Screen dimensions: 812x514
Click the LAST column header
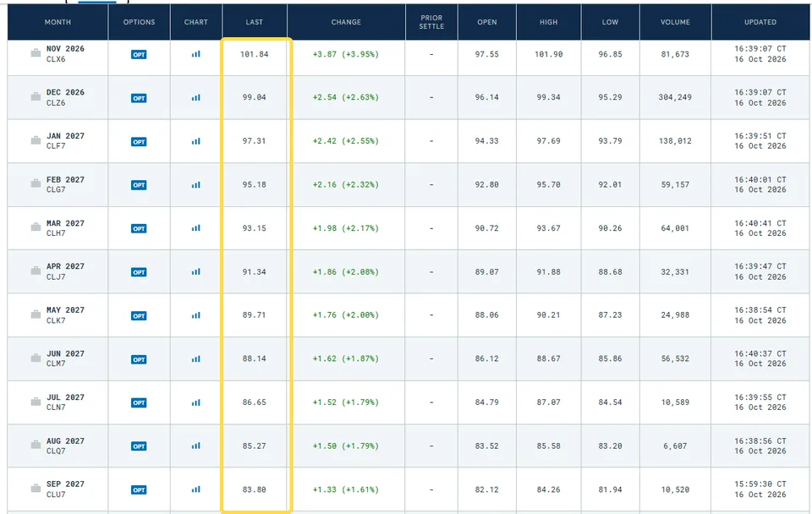pyautogui.click(x=255, y=22)
